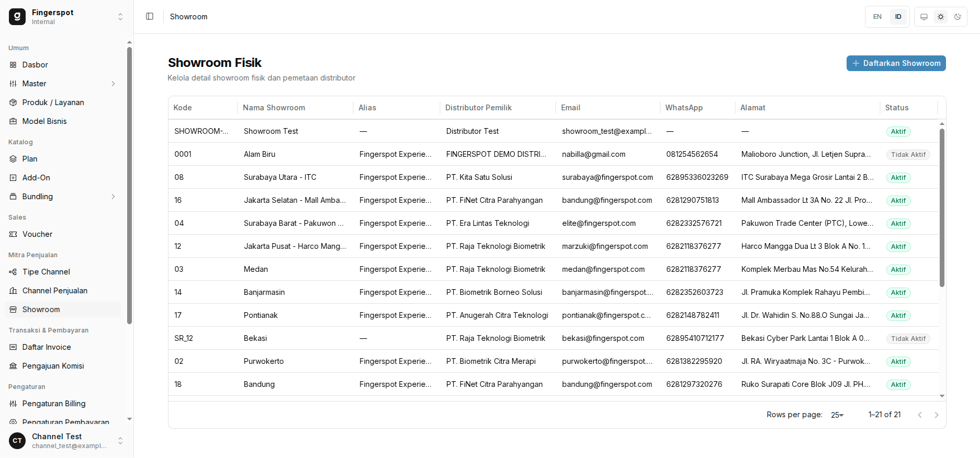Click WhatsApp number 6281297320276
Image resolution: width=980 pixels, height=458 pixels.
(x=694, y=384)
